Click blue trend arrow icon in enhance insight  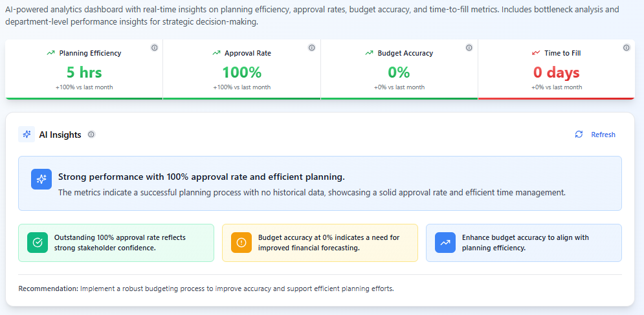tap(445, 243)
